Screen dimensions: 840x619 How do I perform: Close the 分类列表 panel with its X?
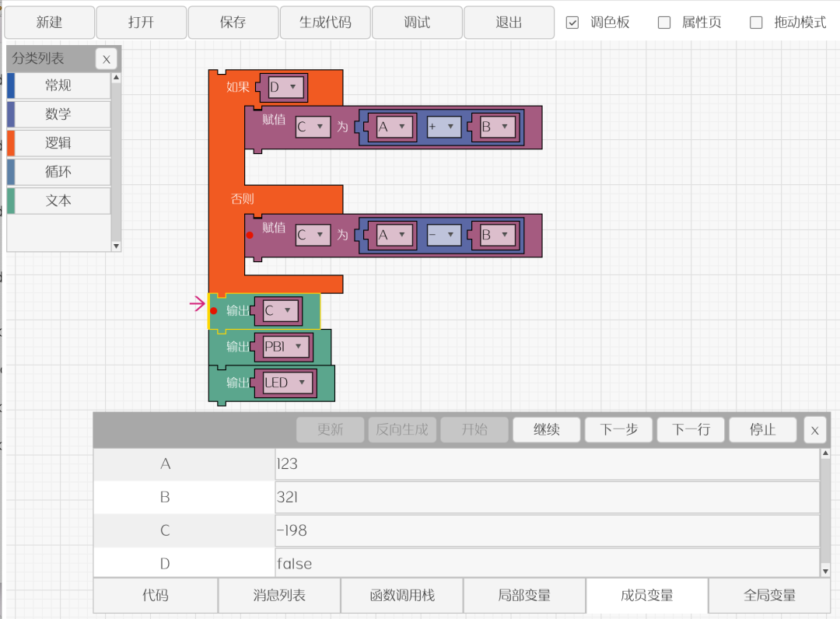coord(107,59)
